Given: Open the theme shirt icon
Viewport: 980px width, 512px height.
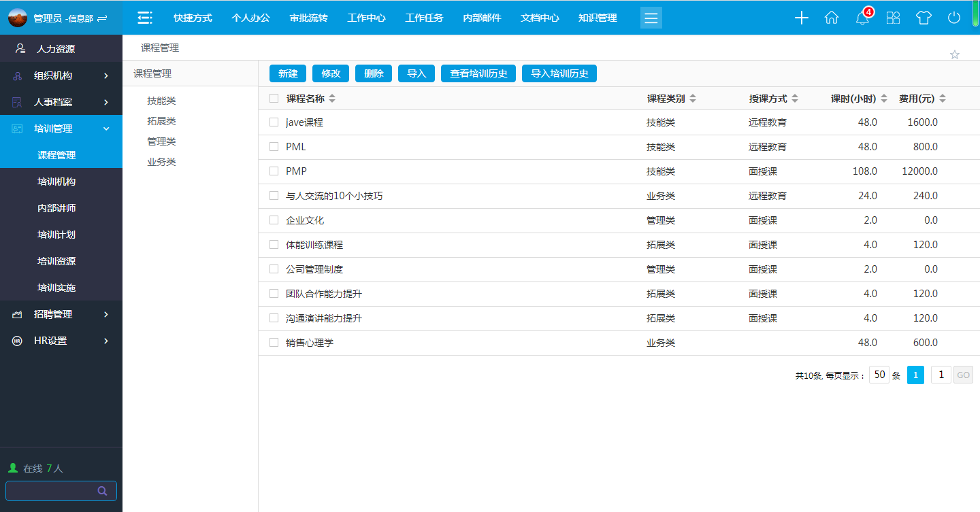Looking at the screenshot, I should click(924, 18).
